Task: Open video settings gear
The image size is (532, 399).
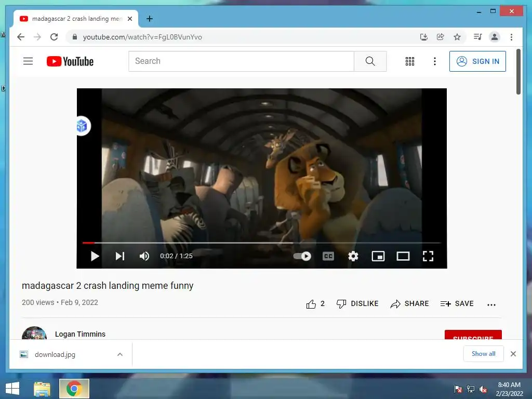Action: (x=353, y=256)
